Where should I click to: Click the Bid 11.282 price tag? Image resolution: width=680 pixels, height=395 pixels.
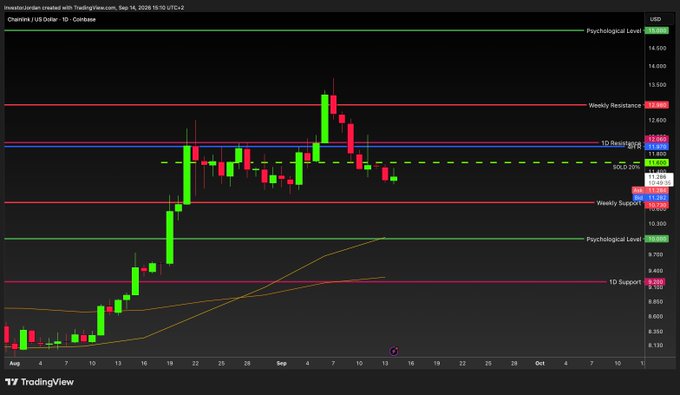point(650,198)
